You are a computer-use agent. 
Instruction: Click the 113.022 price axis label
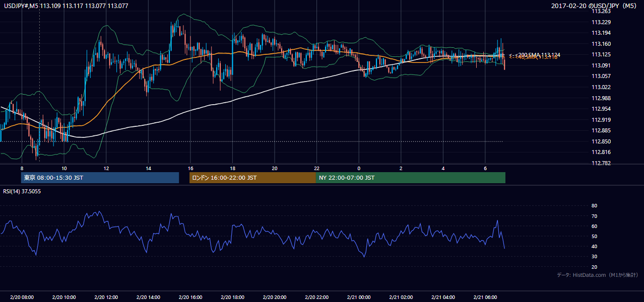point(601,87)
